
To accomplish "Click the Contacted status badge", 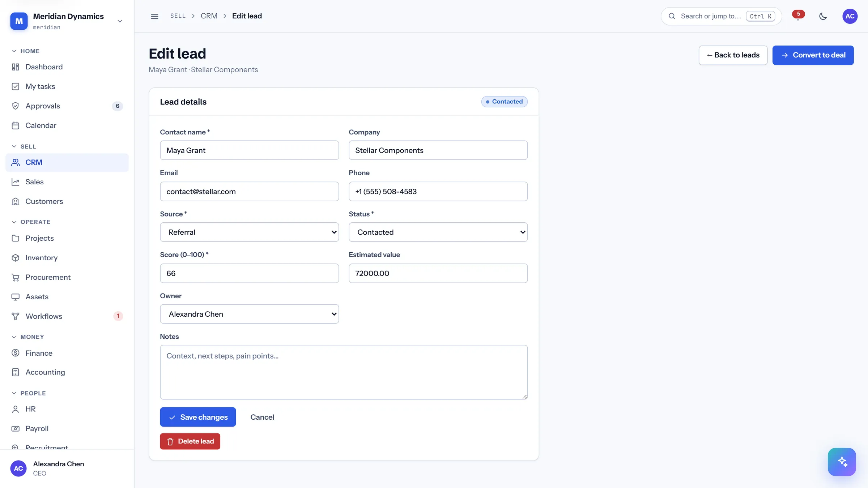I will 504,102.
